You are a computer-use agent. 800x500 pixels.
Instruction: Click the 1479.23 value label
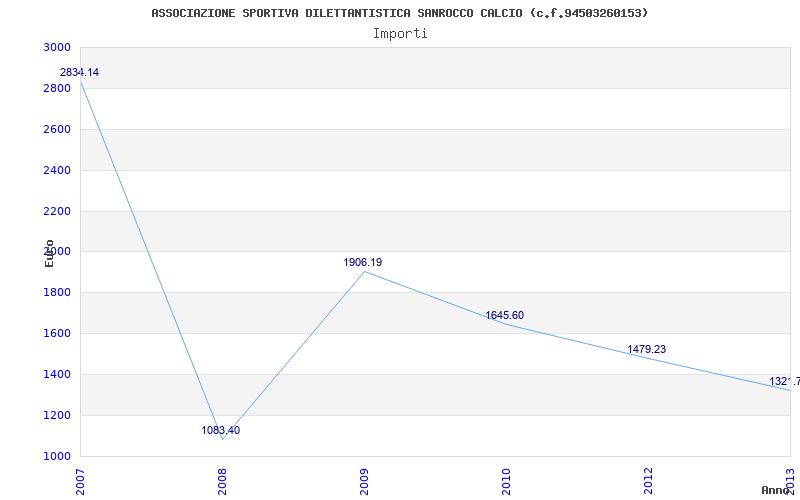[x=646, y=349]
